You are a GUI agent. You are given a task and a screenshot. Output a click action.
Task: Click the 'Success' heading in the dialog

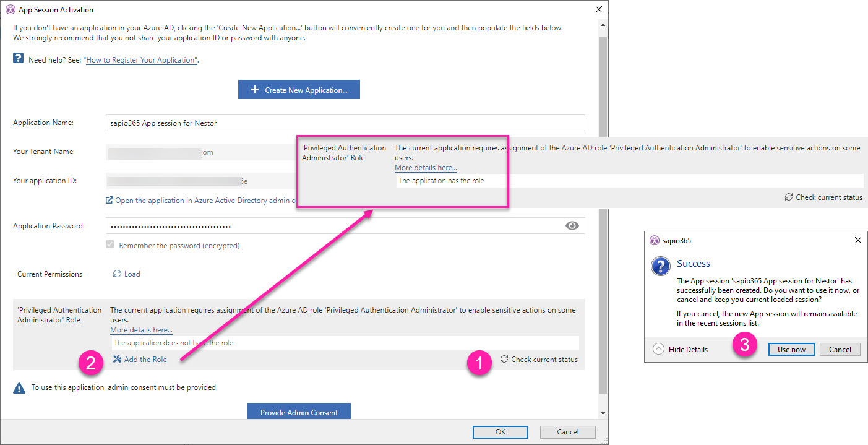pyautogui.click(x=694, y=264)
